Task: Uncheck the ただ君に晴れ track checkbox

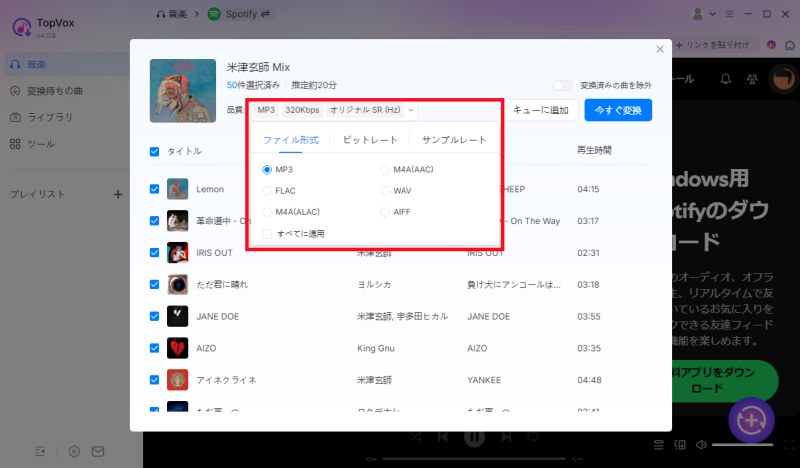Action: [x=155, y=284]
